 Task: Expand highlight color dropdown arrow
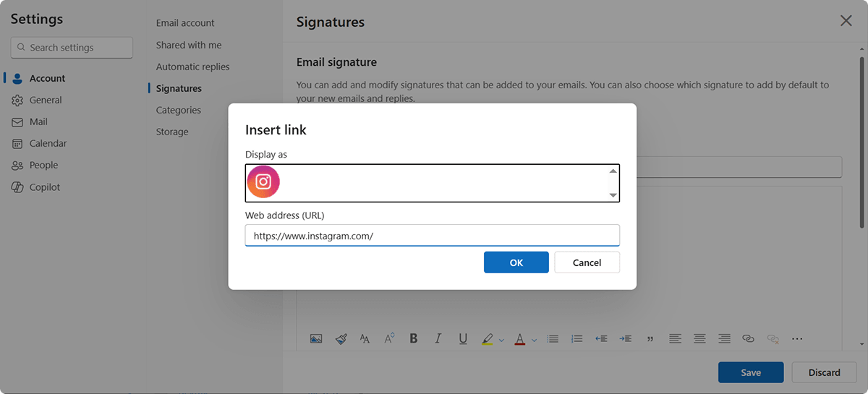[501, 339]
